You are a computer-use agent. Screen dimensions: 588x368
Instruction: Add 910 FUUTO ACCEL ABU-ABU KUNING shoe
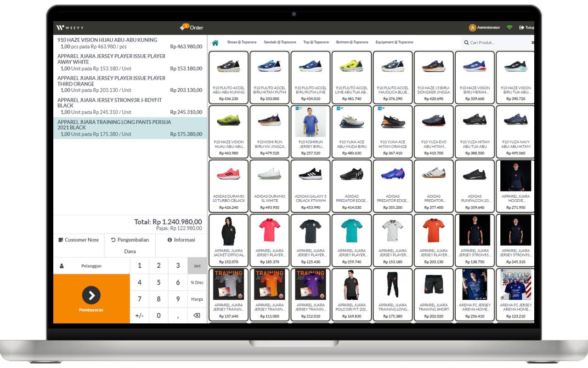229,77
